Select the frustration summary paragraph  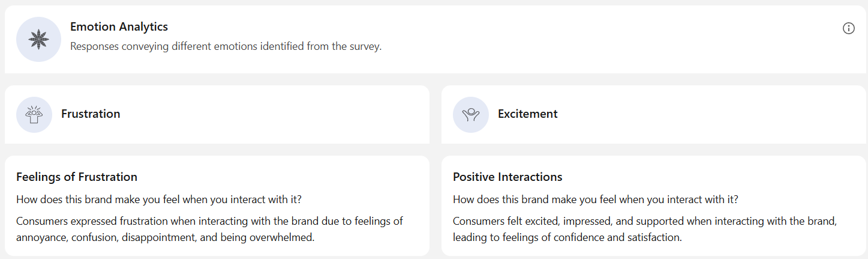(x=209, y=229)
